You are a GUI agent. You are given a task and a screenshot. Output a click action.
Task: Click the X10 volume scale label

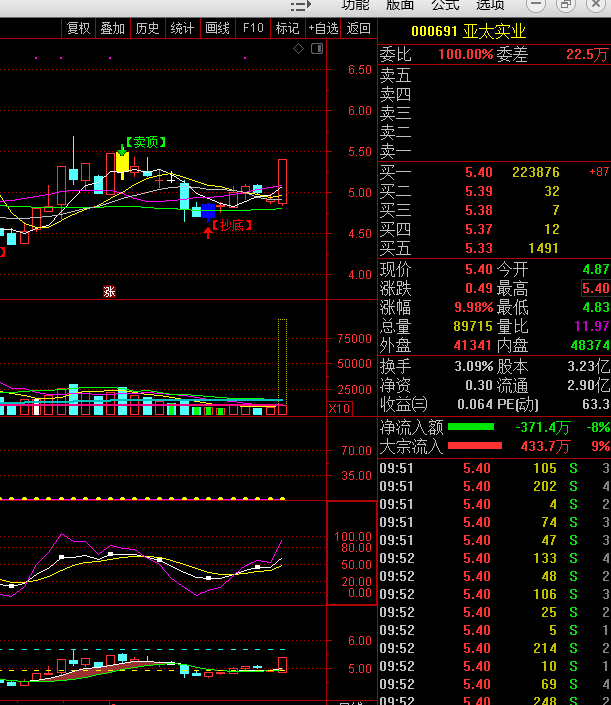point(339,409)
